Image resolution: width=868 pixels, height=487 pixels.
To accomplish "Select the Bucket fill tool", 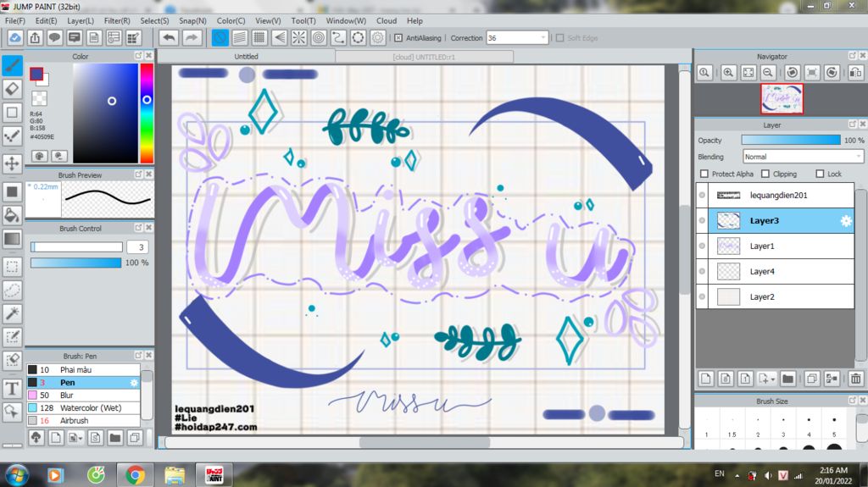I will (x=12, y=215).
